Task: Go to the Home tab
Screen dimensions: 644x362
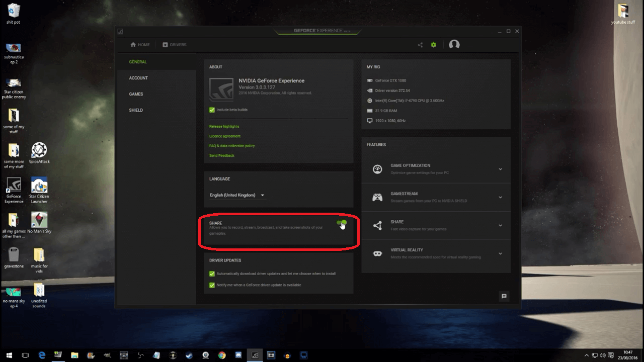Action: (x=140, y=45)
